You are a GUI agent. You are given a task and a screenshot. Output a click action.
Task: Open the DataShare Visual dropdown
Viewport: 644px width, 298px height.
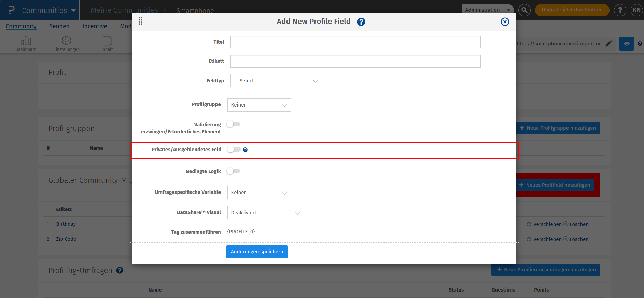pos(266,213)
